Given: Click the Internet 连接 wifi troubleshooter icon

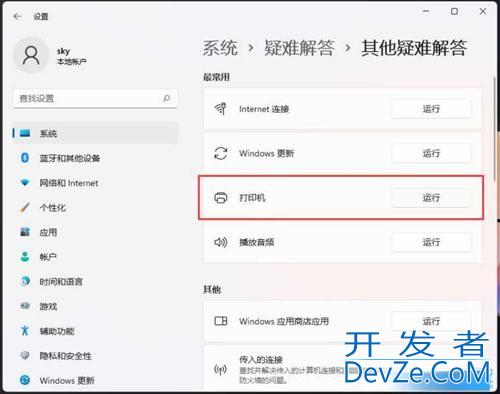Looking at the screenshot, I should click(220, 109).
